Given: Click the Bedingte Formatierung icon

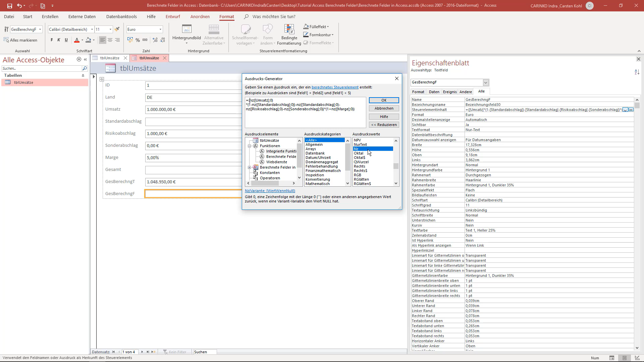Looking at the screenshot, I should click(x=289, y=29).
